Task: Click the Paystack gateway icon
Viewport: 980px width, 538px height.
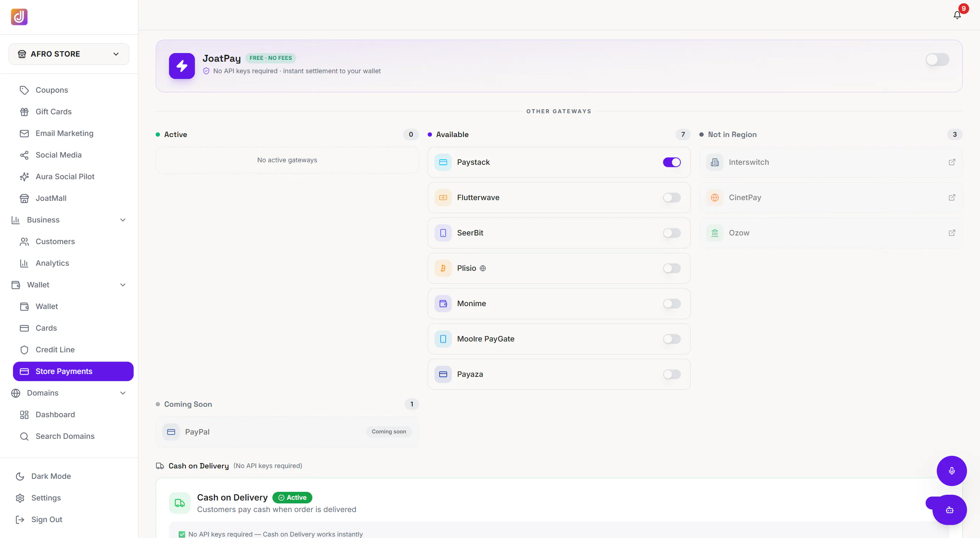Action: click(x=443, y=162)
